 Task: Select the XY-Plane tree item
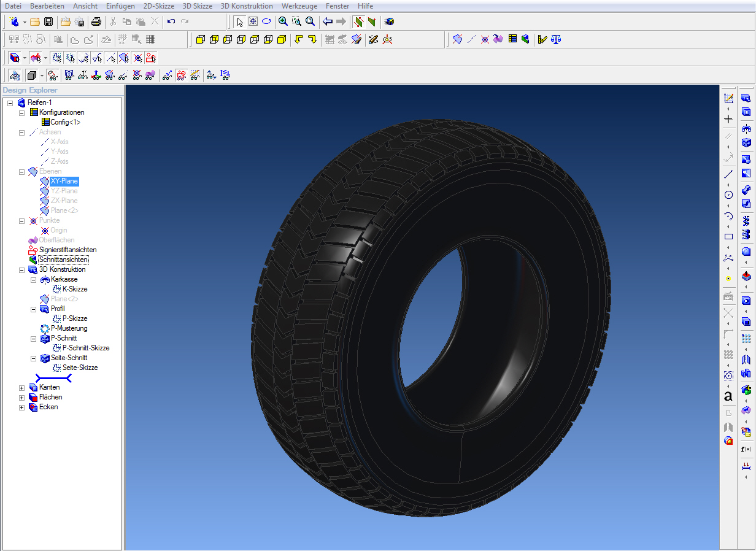pyautogui.click(x=64, y=181)
